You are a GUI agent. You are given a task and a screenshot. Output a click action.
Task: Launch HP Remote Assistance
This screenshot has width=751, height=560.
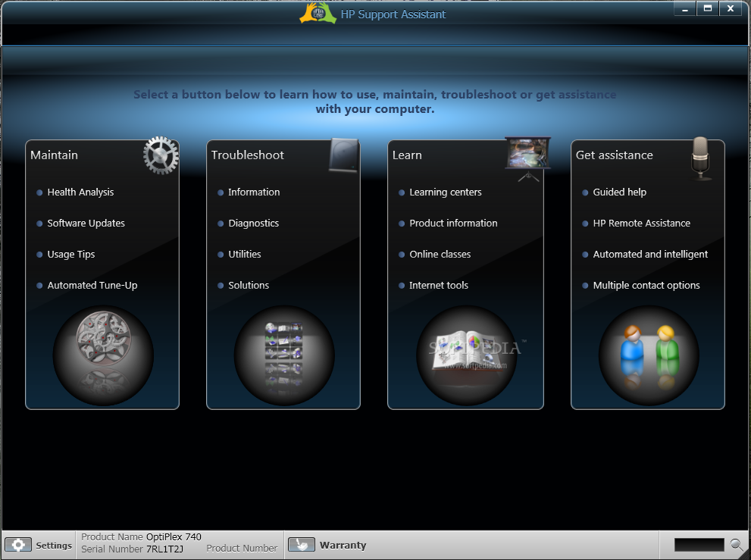coord(642,224)
